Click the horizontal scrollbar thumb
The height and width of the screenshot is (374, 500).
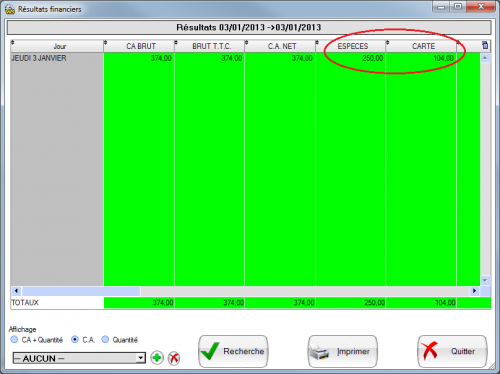(81, 291)
